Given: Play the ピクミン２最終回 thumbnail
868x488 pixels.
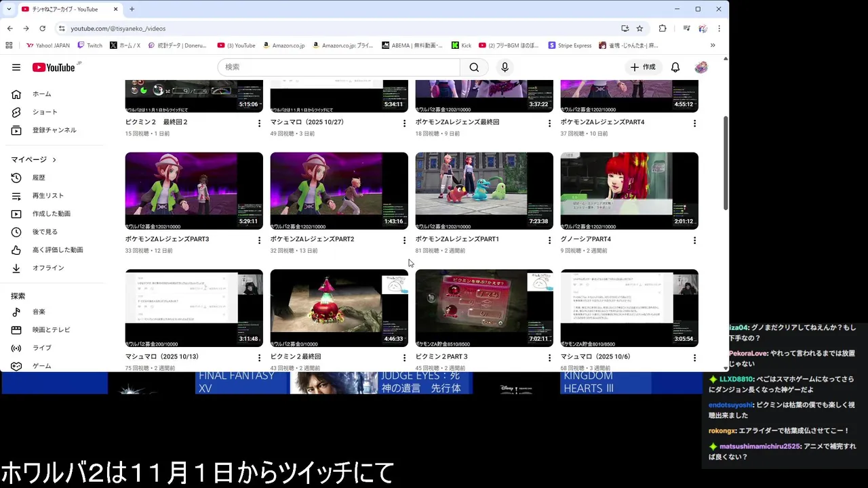Looking at the screenshot, I should click(339, 308).
